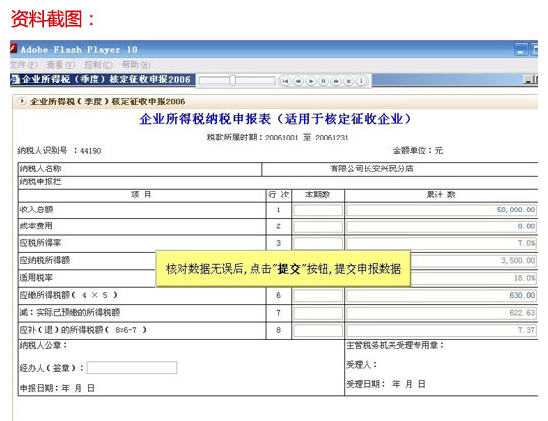Click the 受理日期 年月日 text
This screenshot has width=548, height=421.
386,384
